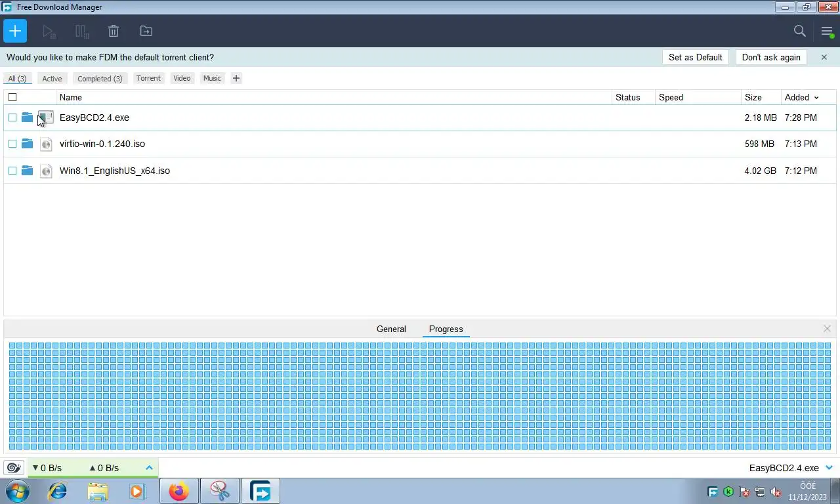Sort by the Speed column header
This screenshot has height=504, width=840.
pos(698,97)
